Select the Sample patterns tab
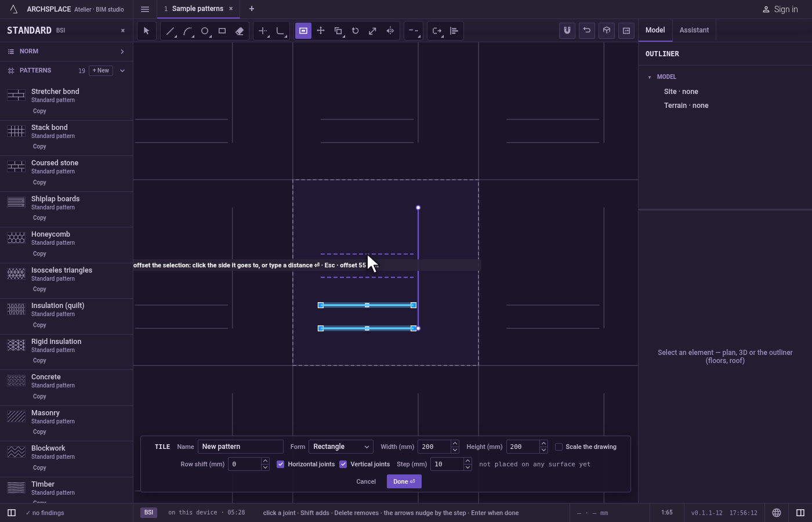The height and width of the screenshot is (522, 812). pos(197,9)
